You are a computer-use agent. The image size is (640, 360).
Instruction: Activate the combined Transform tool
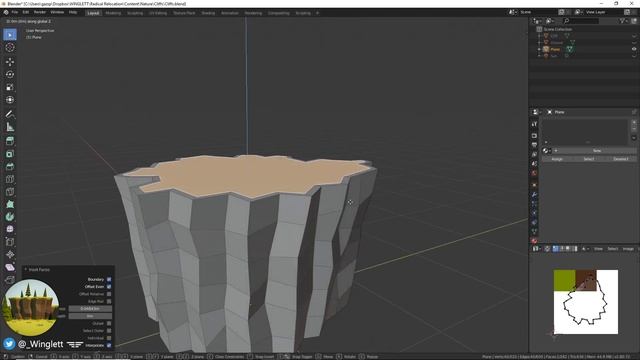pos(10,100)
